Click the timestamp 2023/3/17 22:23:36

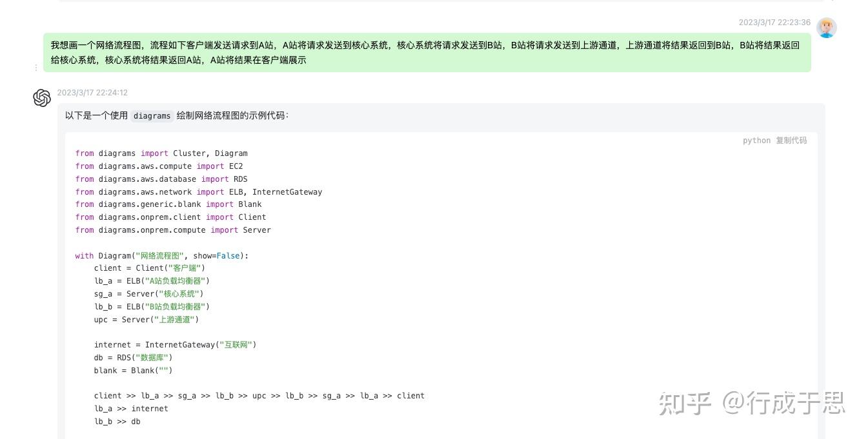(x=774, y=22)
